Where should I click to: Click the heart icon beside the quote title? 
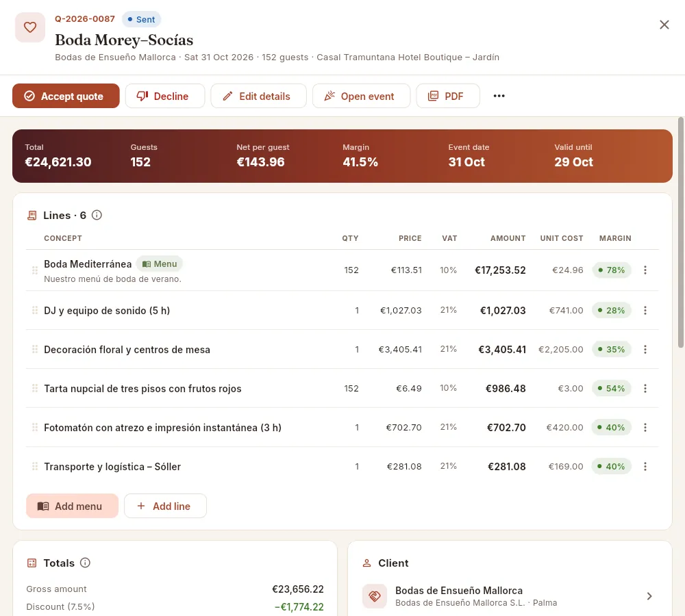30,27
